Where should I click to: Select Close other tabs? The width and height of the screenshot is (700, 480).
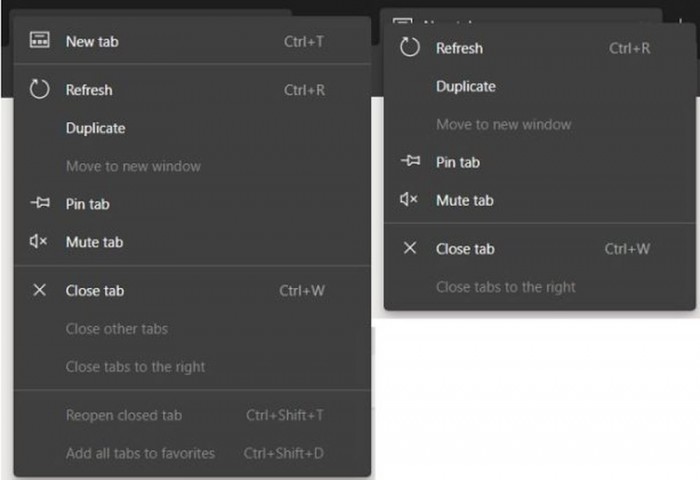tap(117, 329)
